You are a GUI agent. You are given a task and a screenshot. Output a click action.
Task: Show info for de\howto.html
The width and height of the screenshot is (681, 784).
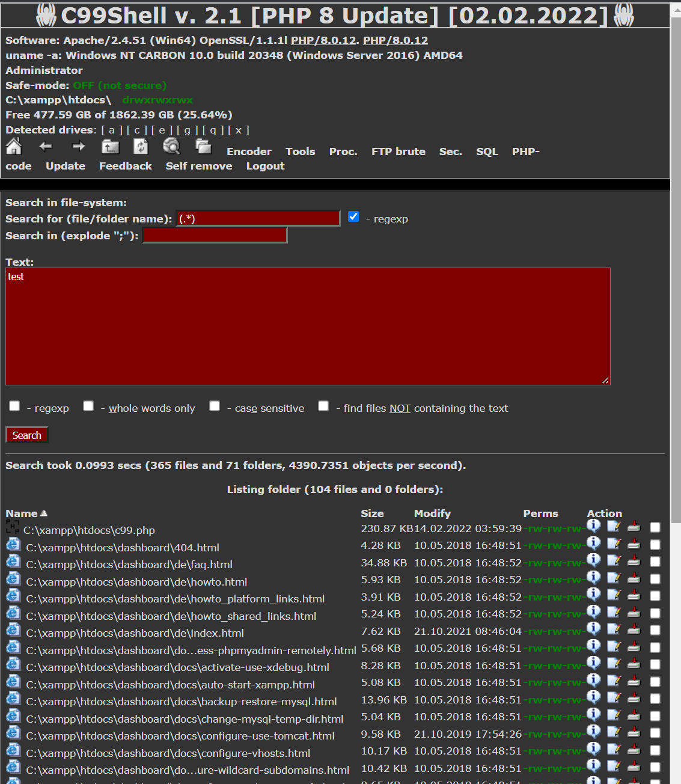(x=594, y=577)
